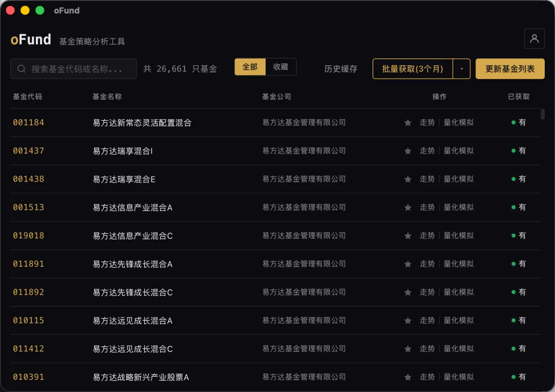Switch to the 收藏 filter

[x=281, y=67]
